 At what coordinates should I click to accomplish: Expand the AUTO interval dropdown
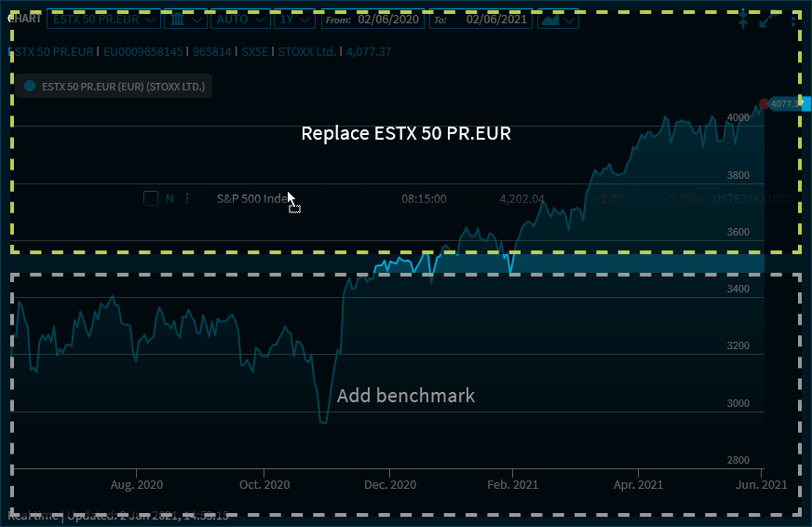[x=240, y=20]
